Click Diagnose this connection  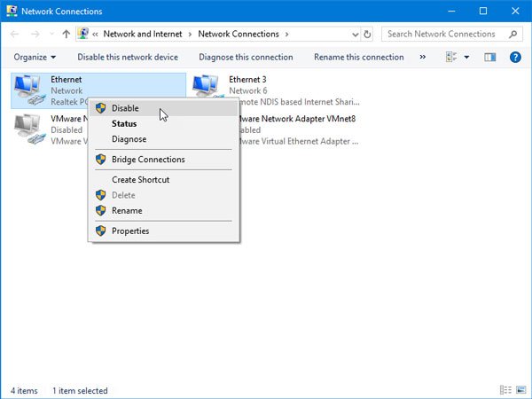tap(246, 57)
